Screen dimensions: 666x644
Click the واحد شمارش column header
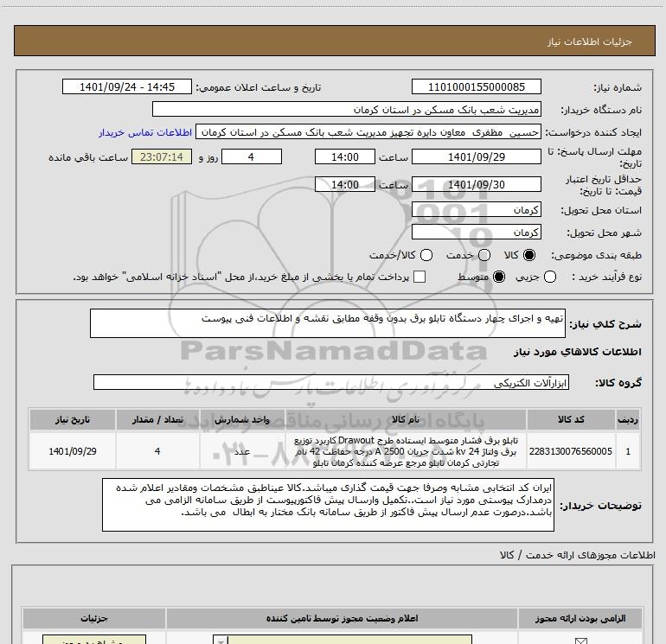pos(242,419)
